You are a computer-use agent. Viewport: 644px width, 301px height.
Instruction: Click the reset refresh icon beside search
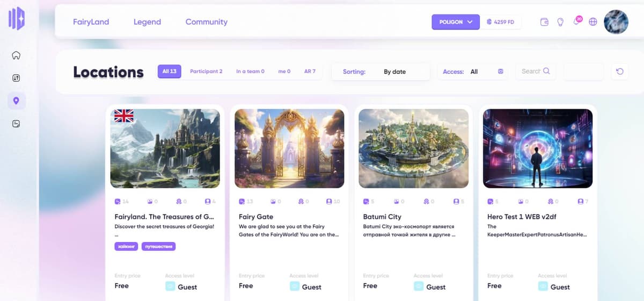[620, 71]
